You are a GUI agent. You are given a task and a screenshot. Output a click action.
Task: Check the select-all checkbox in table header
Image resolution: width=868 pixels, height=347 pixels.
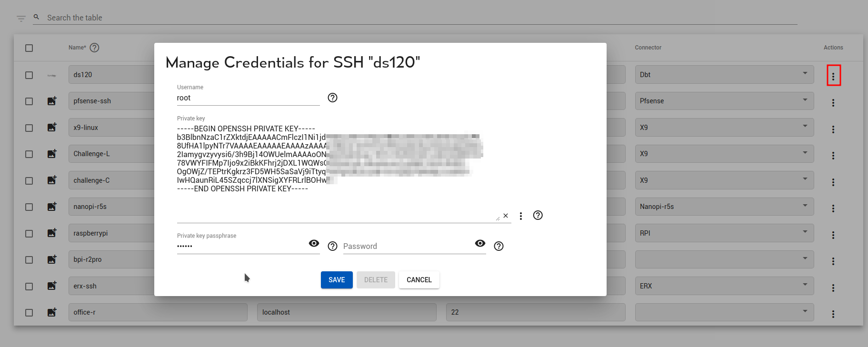29,48
